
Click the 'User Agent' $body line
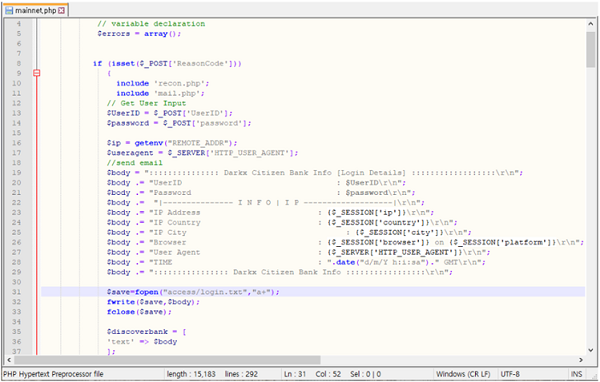click(298, 252)
